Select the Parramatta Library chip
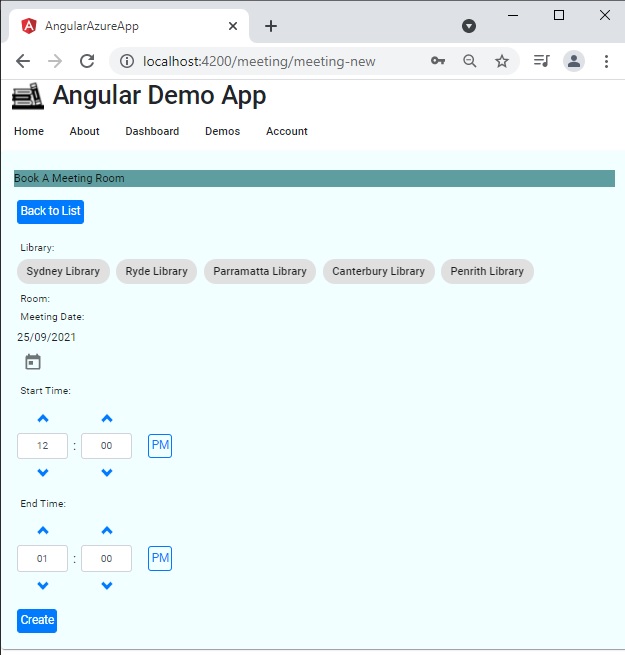Screen dimensions: 625x655 pos(260,272)
